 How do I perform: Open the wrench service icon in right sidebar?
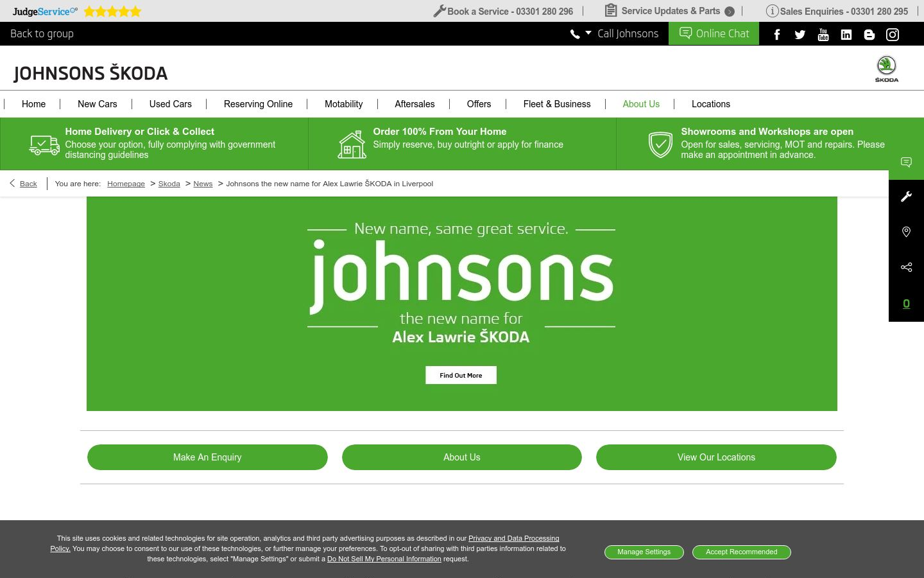pyautogui.click(x=906, y=197)
